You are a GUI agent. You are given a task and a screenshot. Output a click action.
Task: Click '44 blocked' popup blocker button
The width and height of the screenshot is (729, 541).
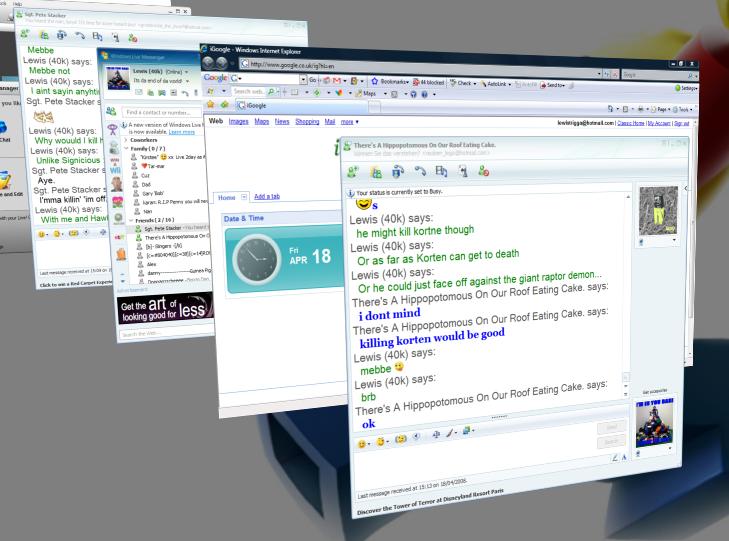tap(428, 82)
